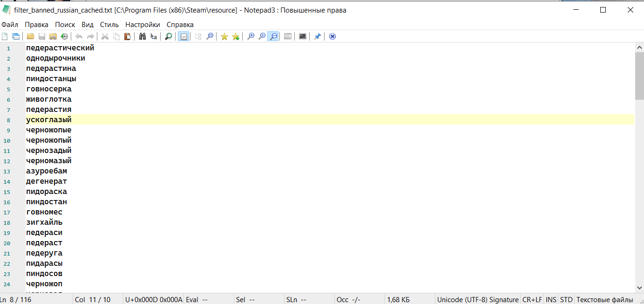Image resolution: width=644 pixels, height=304 pixels.
Task: Click Eval -- status bar field
Action: [197, 299]
